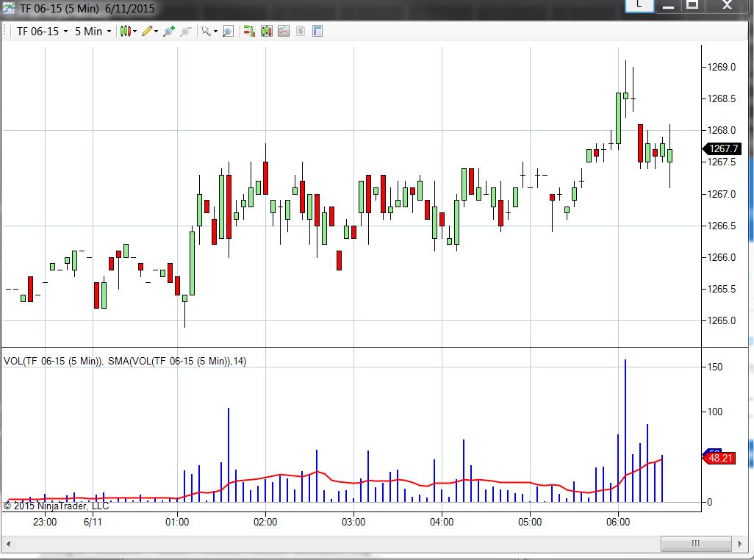This screenshot has height=560, width=754.
Task: Open Chart Trader panel icon
Action: point(249,32)
